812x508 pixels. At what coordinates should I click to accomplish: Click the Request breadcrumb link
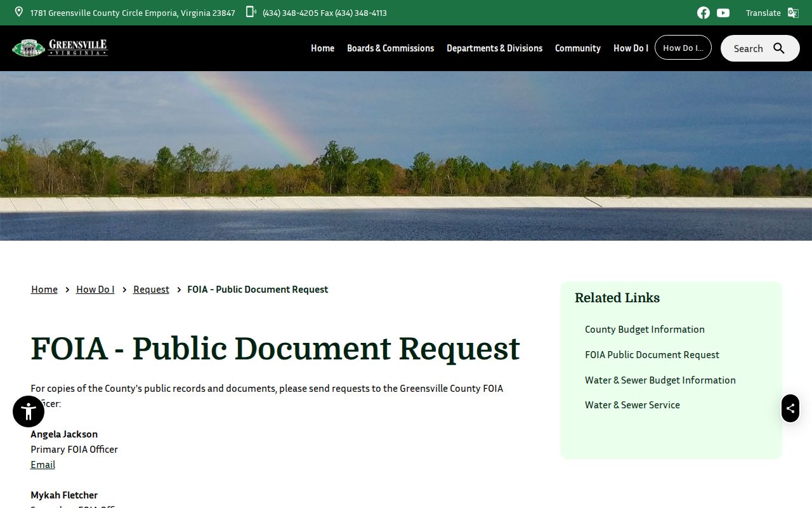click(x=151, y=290)
